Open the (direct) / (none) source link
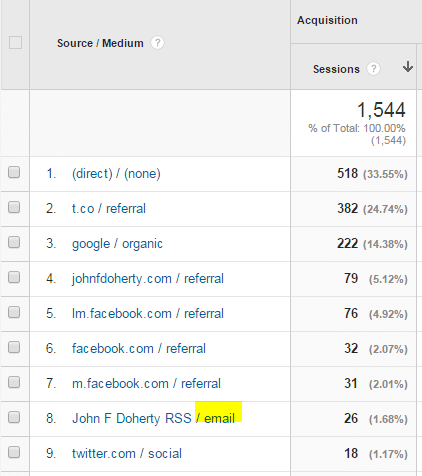 [116, 174]
